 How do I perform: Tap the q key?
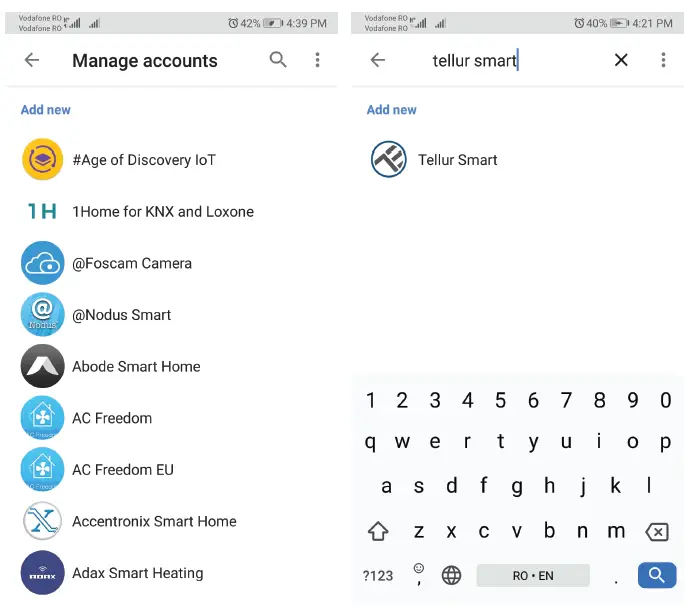(370, 442)
